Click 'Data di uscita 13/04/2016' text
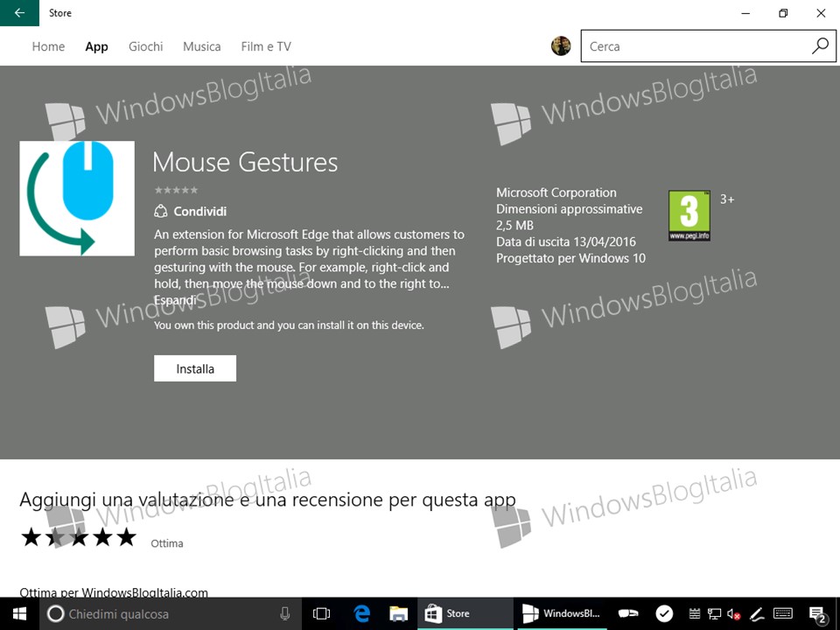 click(x=566, y=241)
